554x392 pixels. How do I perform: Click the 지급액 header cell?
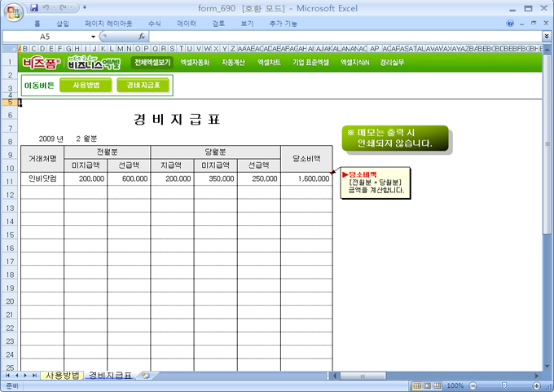click(x=172, y=165)
